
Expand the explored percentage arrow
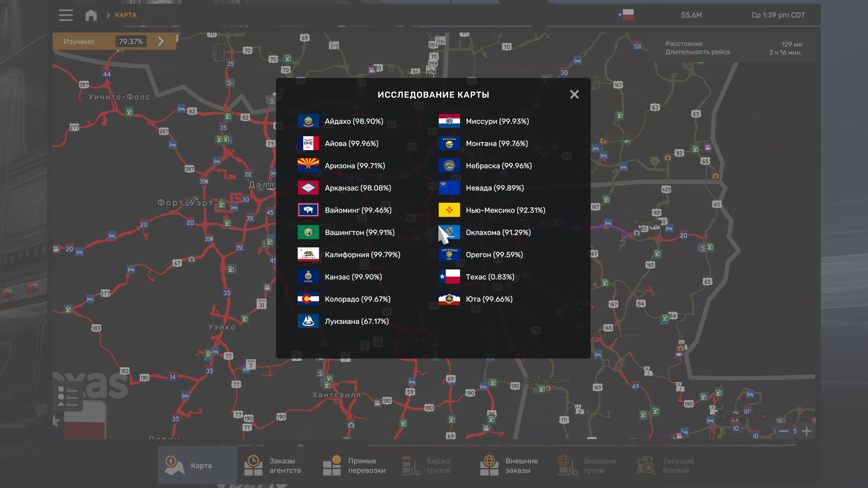tap(161, 41)
